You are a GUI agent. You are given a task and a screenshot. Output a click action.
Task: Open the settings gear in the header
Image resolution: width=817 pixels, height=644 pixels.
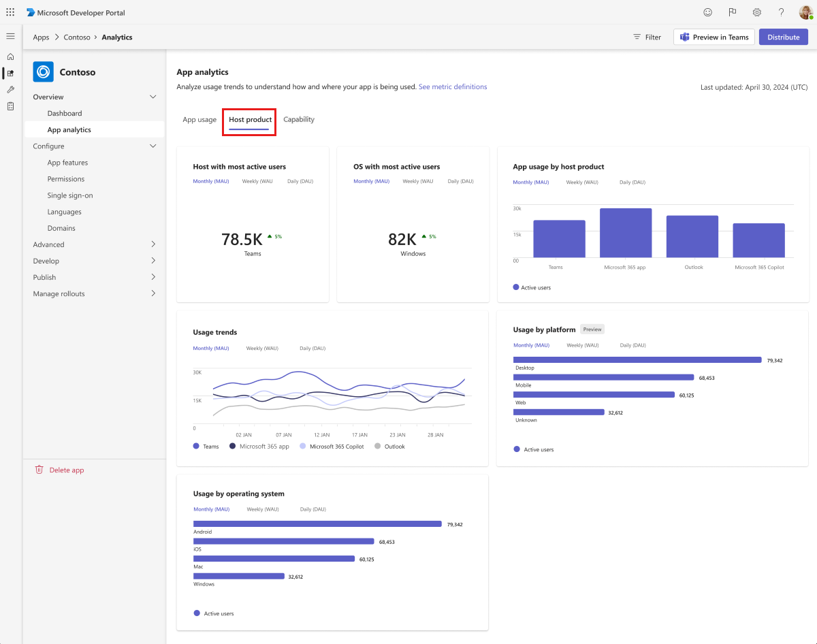[x=756, y=12]
